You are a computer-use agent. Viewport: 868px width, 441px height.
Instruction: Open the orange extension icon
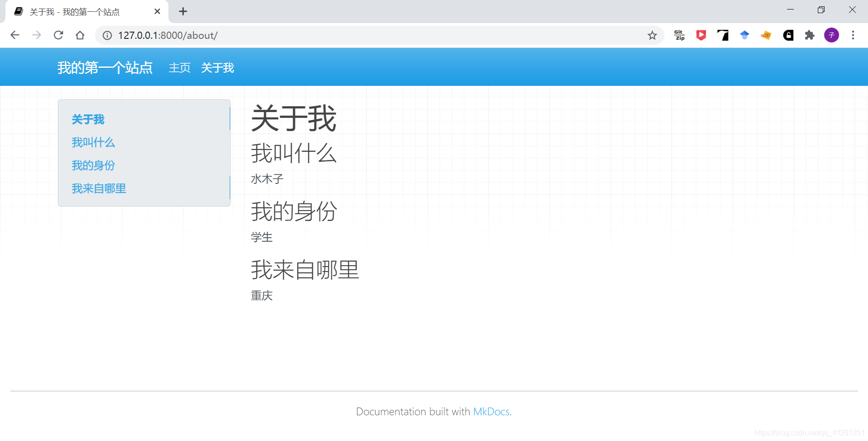(766, 35)
